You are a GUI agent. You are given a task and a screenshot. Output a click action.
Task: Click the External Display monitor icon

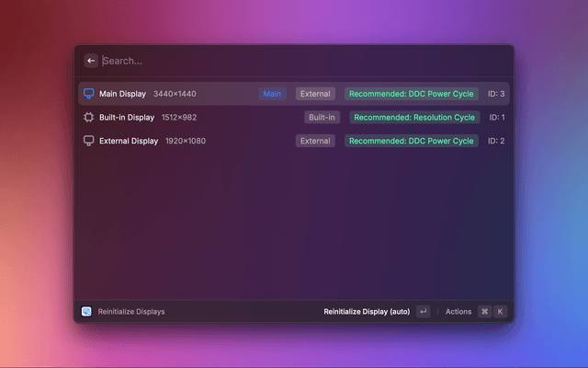click(x=89, y=141)
